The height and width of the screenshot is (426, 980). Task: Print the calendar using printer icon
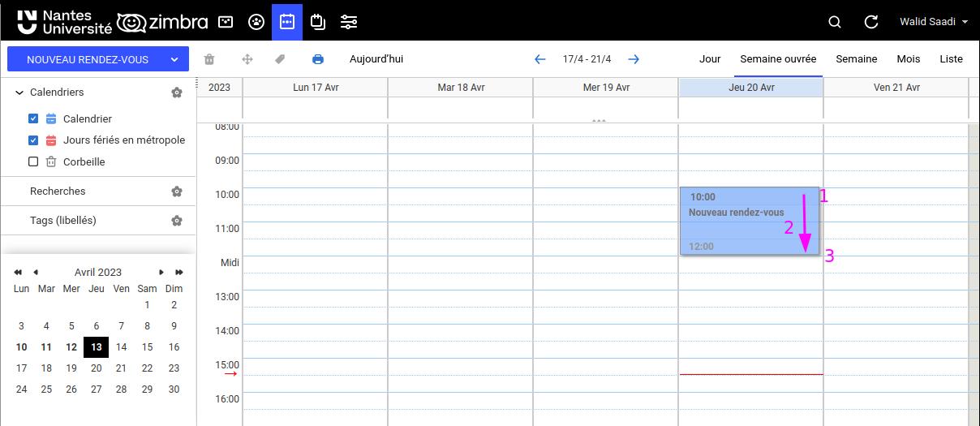pos(318,59)
